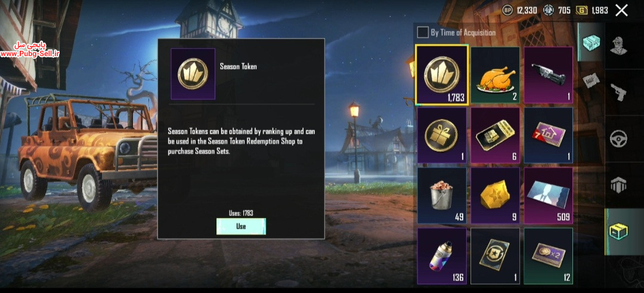
Task: Select the house card with number 7
Action: (x=549, y=135)
